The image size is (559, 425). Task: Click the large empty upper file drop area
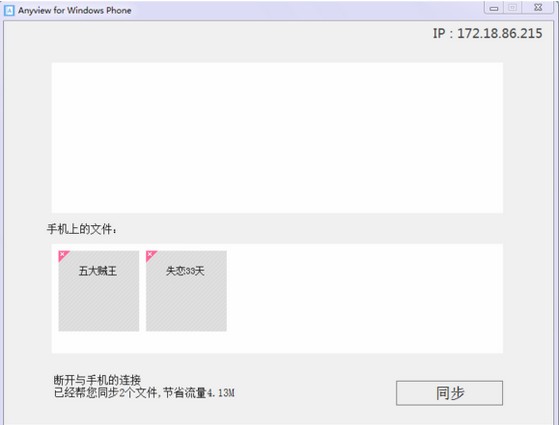coord(277,138)
